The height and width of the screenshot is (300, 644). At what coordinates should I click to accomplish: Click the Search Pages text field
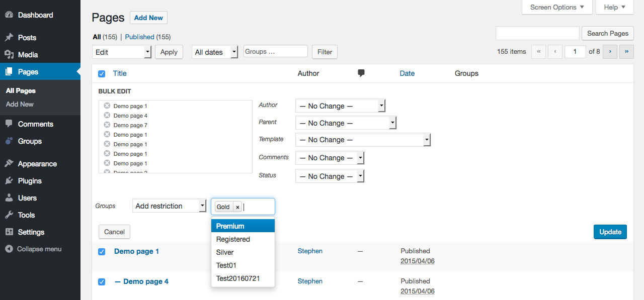pos(537,33)
